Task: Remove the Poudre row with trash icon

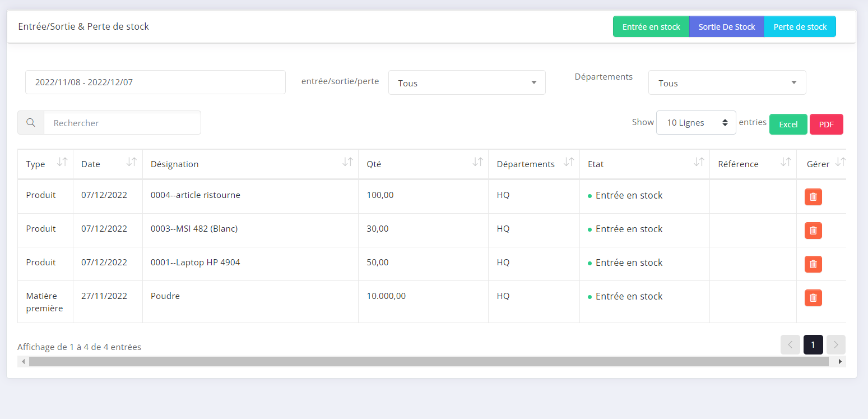Action: pyautogui.click(x=813, y=298)
